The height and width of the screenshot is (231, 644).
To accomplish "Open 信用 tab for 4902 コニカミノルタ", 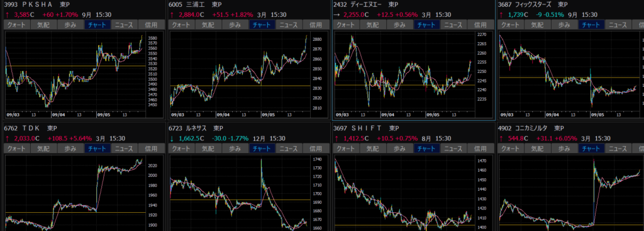I will (638, 149).
